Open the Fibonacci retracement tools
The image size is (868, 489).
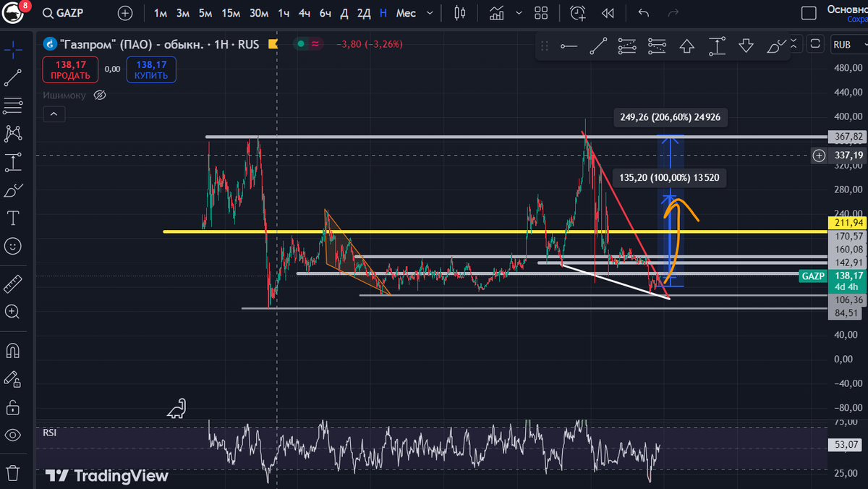[x=12, y=106]
